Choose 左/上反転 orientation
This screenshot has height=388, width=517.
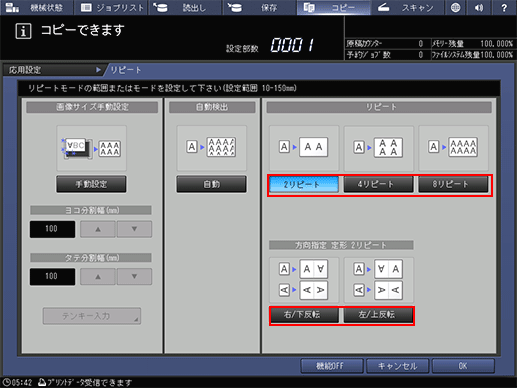[378, 315]
